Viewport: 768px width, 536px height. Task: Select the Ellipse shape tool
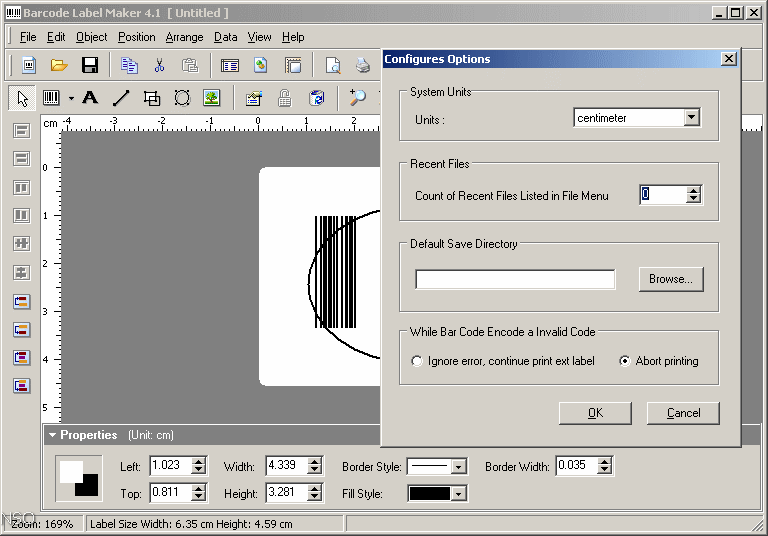tap(182, 98)
